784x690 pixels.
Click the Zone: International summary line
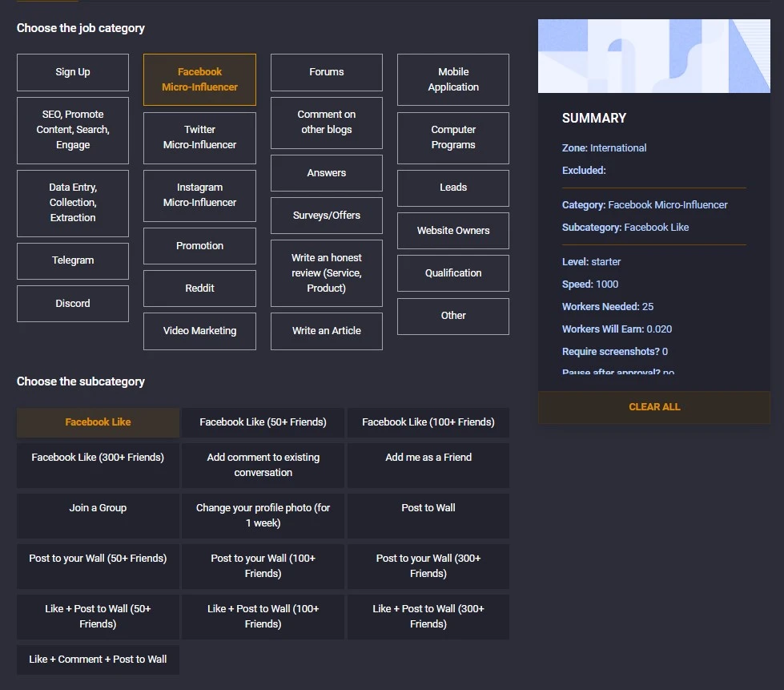(604, 148)
